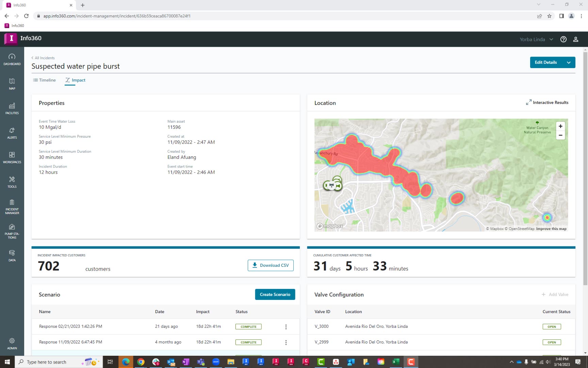Screen dimensions: 588x368
Task: Download the impacted customers CSV
Action: (x=271, y=265)
